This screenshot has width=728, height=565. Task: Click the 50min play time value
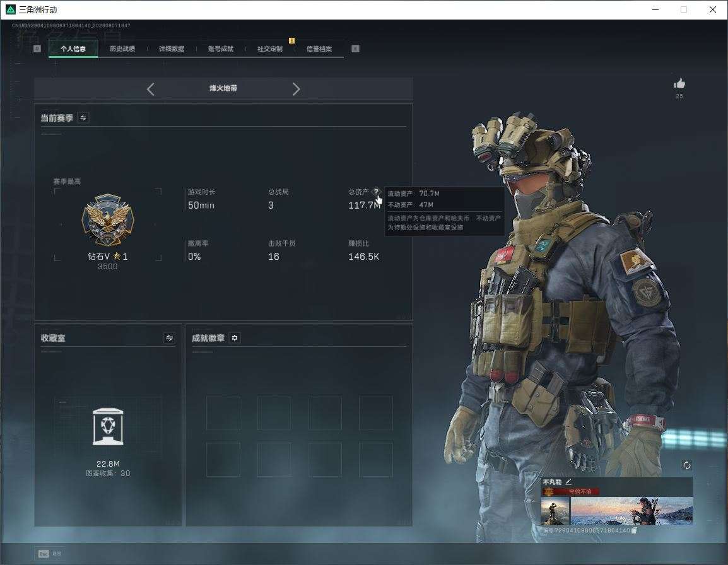201,205
